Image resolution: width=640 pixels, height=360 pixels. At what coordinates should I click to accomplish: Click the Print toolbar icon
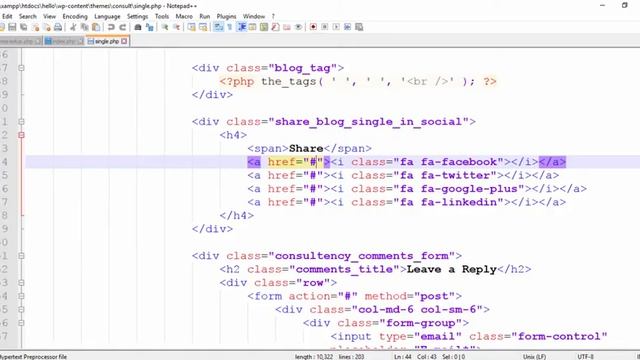coord(58,27)
